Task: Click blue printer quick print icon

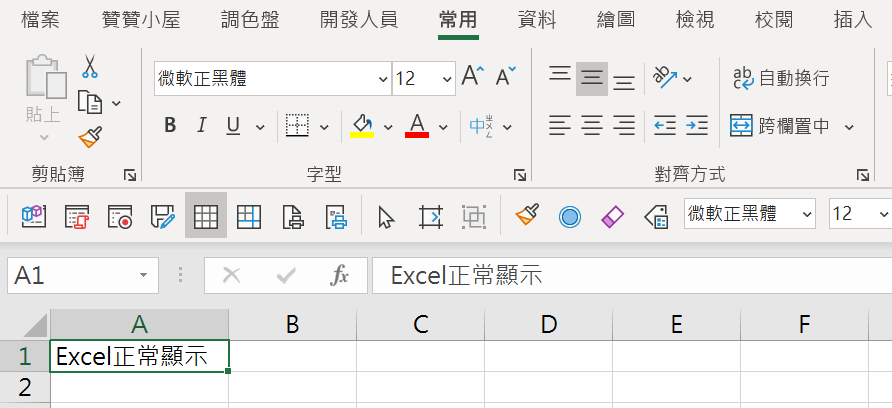Action: click(336, 216)
